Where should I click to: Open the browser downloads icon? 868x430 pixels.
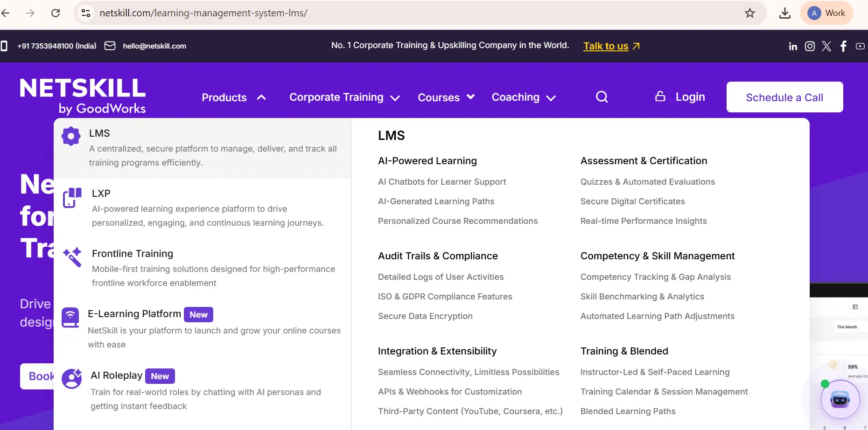[x=785, y=13]
